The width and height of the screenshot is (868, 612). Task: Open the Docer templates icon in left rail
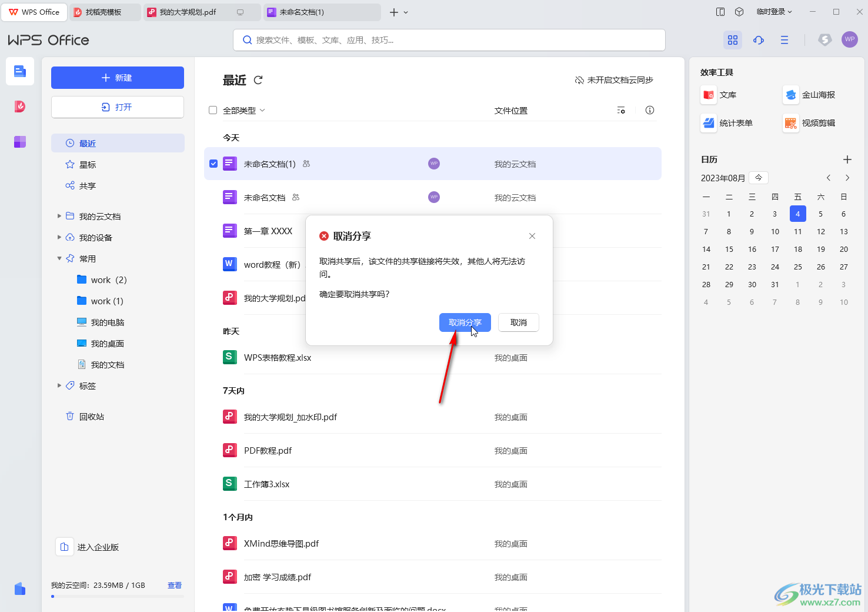[x=20, y=107]
